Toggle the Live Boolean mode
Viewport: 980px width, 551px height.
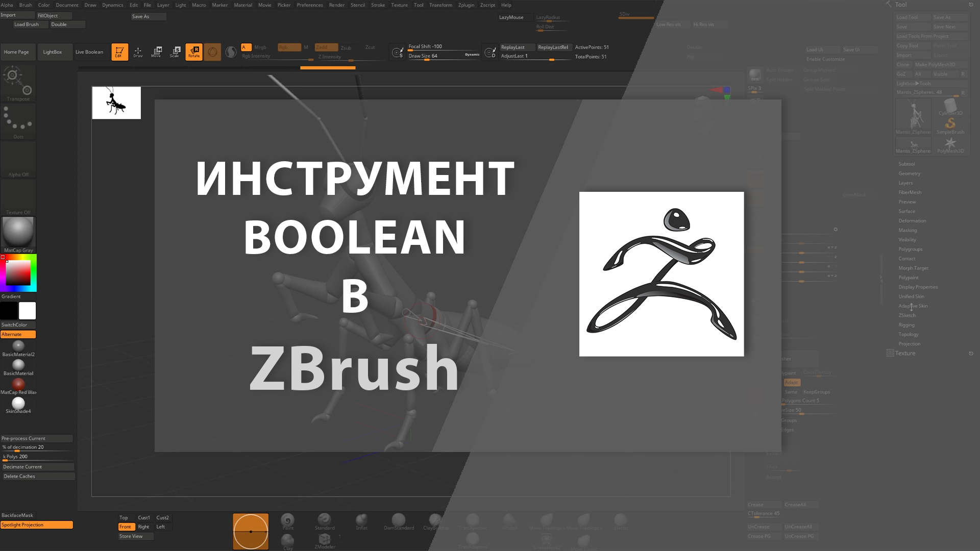coord(89,52)
